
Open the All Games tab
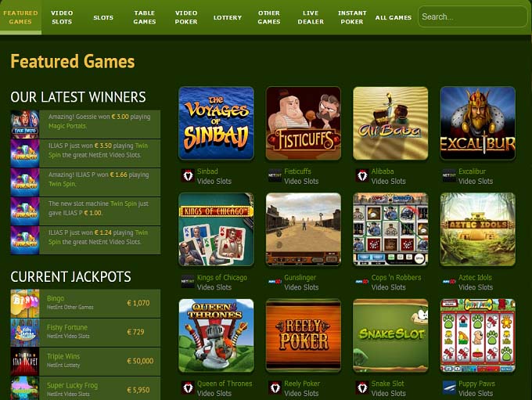click(394, 17)
